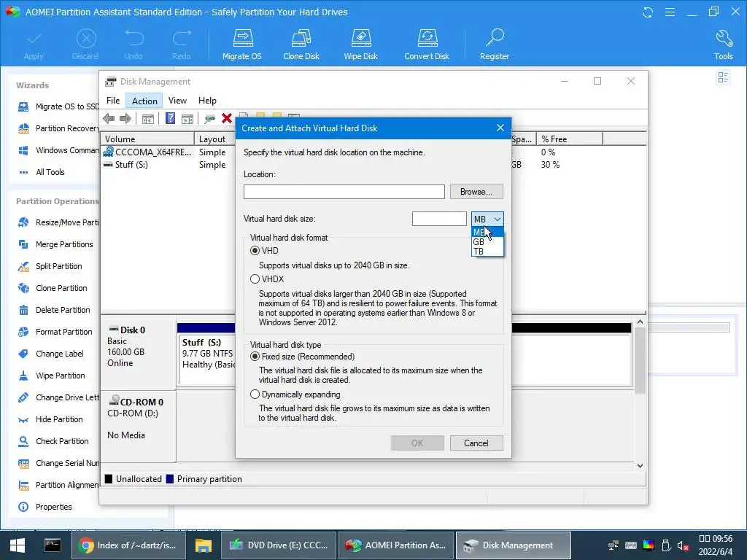Click the blue Help question mark icon
The image size is (747, 560).
[x=170, y=118]
